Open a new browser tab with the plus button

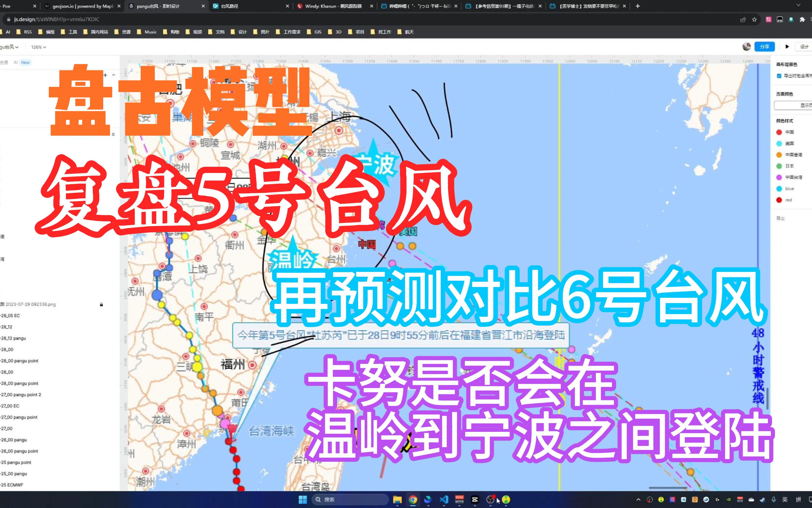tap(638, 6)
